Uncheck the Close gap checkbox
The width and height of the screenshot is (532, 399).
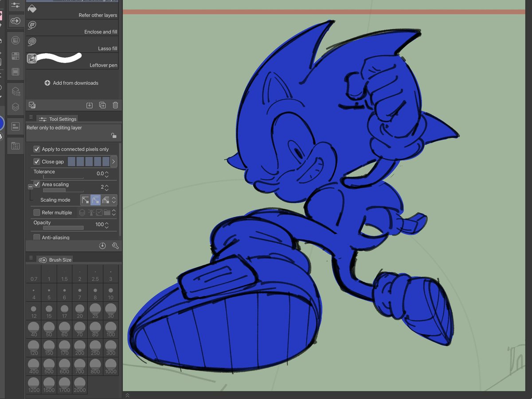[37, 161]
